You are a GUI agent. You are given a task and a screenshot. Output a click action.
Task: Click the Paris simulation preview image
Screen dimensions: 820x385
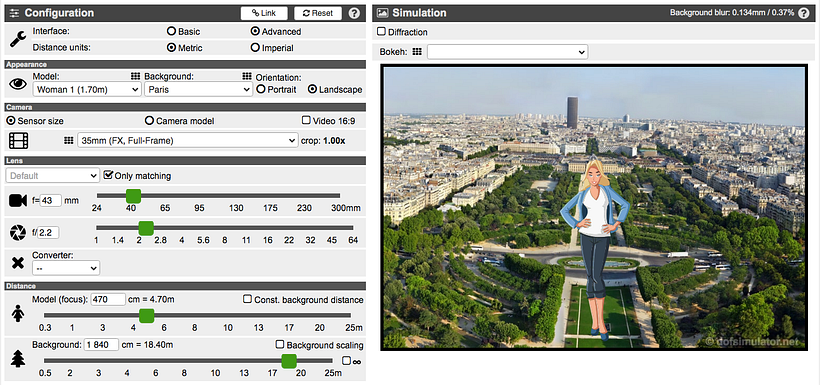[595, 207]
